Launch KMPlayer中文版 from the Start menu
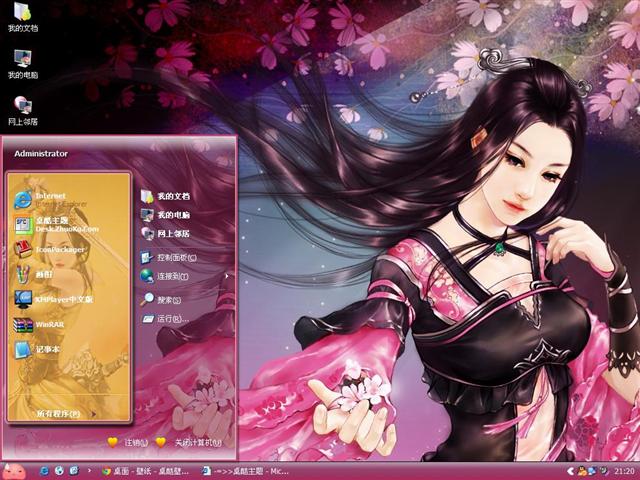This screenshot has width=640, height=480. pos(54,300)
